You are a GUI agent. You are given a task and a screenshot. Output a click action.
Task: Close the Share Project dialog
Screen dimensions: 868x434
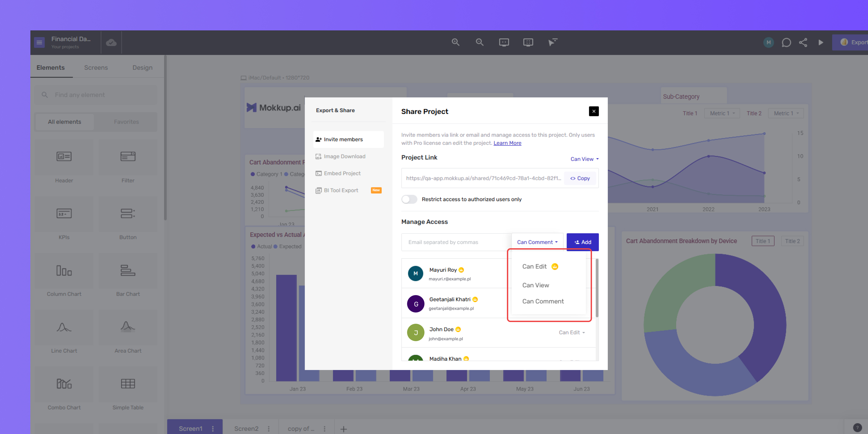click(x=594, y=111)
